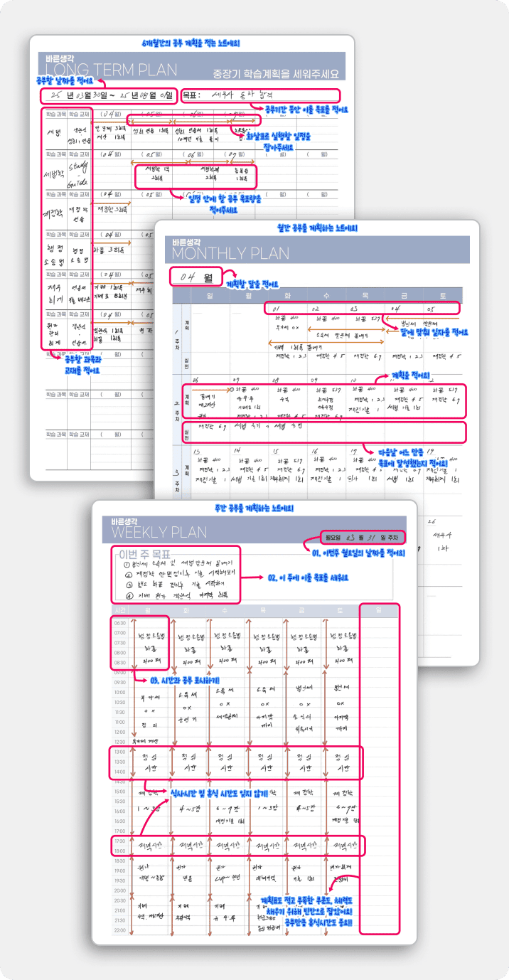
Task: Click the 13:00 time label
Action: click(119, 752)
